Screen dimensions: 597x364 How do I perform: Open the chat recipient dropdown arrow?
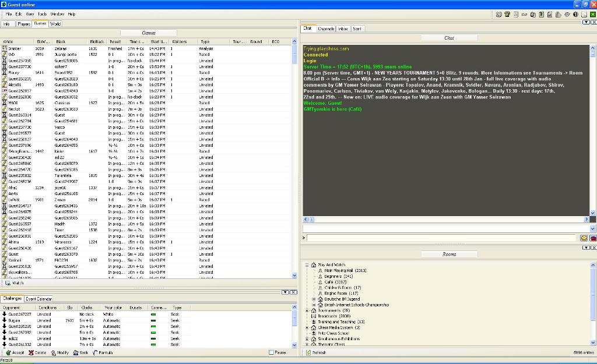pyautogui.click(x=593, y=228)
